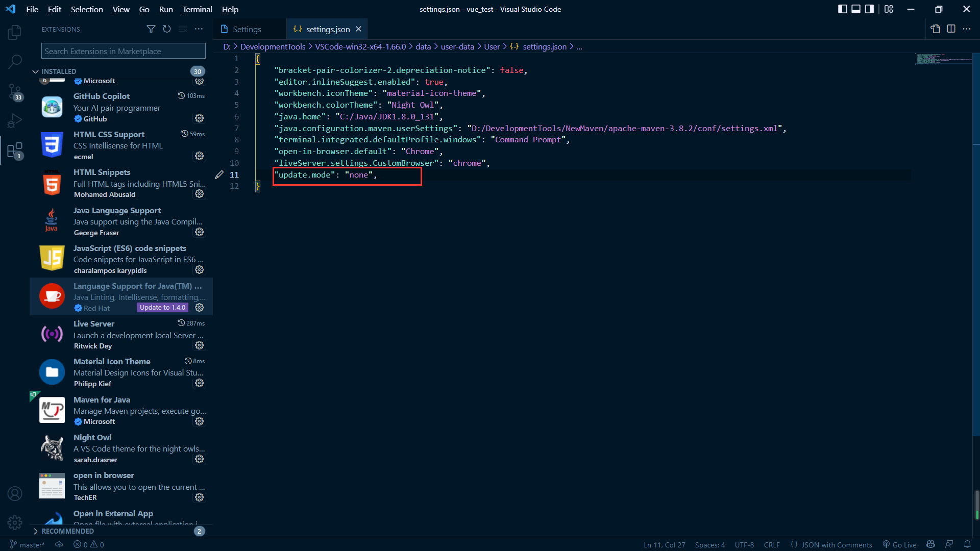The width and height of the screenshot is (980, 551).
Task: Click Go Live in status bar
Action: click(899, 545)
